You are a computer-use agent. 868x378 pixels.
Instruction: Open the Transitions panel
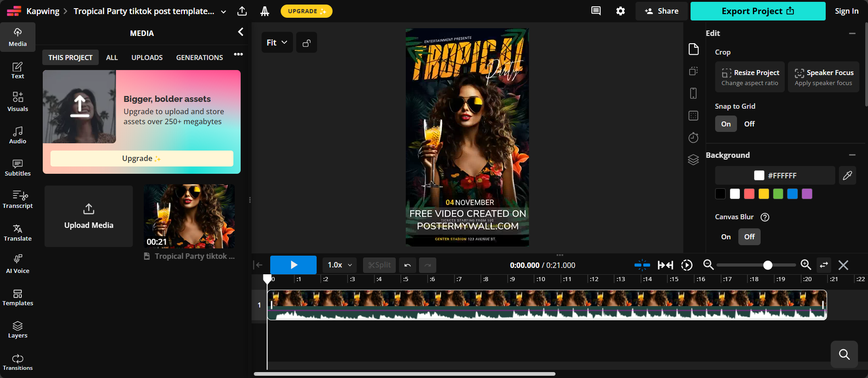(18, 362)
